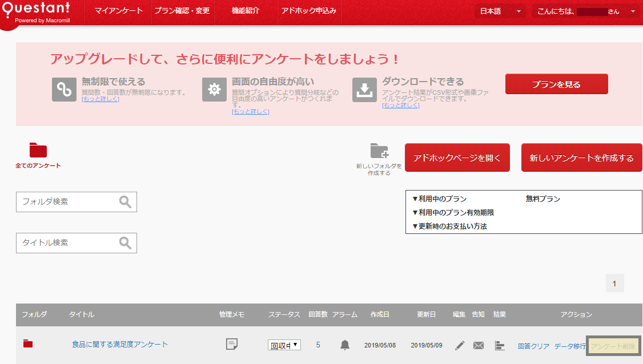Viewport: 643px width, 364px height.
Task: Open 機能紹介 menu
Action: tap(246, 11)
